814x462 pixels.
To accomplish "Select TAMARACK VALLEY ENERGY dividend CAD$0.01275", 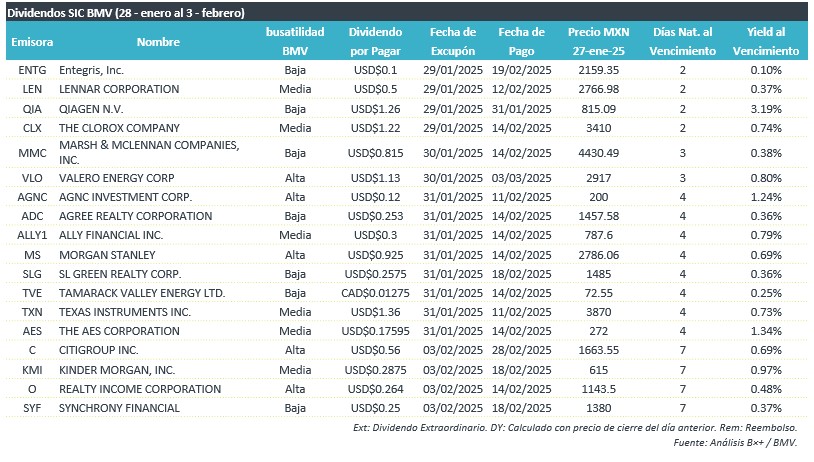I will tap(375, 293).
